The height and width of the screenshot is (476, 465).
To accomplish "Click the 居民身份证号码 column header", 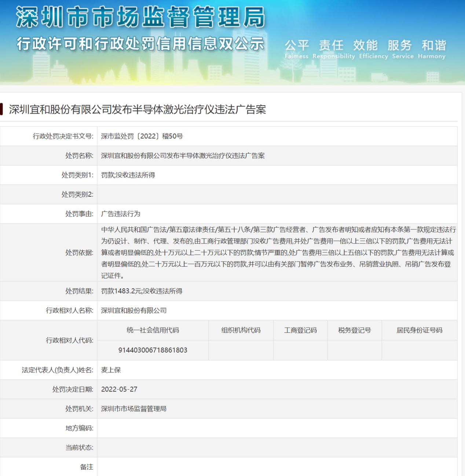I will tap(419, 330).
